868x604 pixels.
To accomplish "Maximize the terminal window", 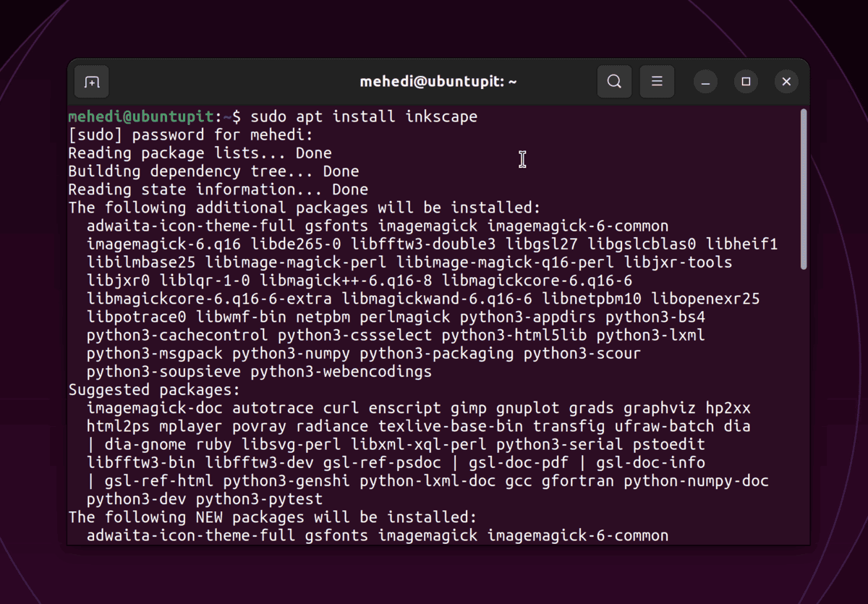I will click(x=746, y=82).
